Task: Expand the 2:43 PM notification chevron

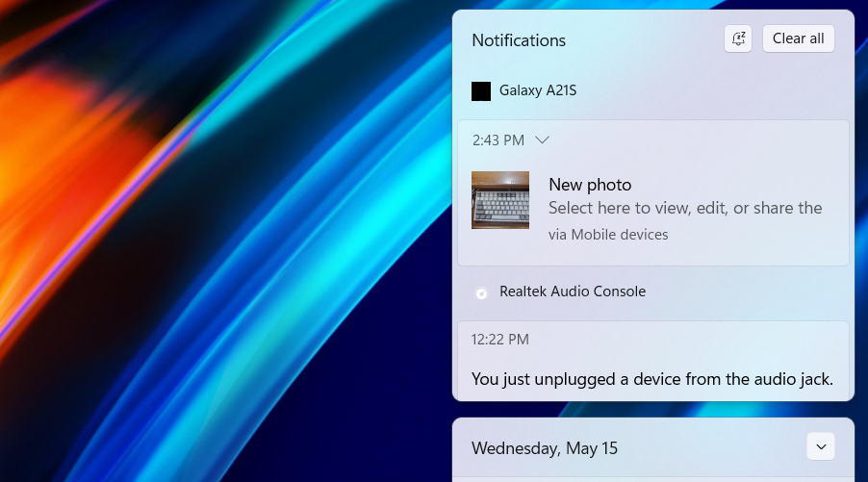Action: pos(543,140)
